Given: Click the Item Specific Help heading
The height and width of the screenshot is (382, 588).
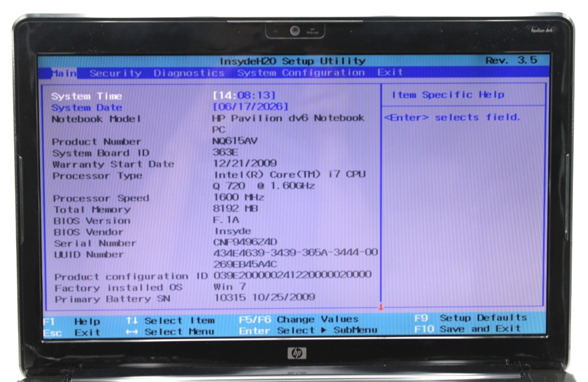Looking at the screenshot, I should tap(448, 95).
